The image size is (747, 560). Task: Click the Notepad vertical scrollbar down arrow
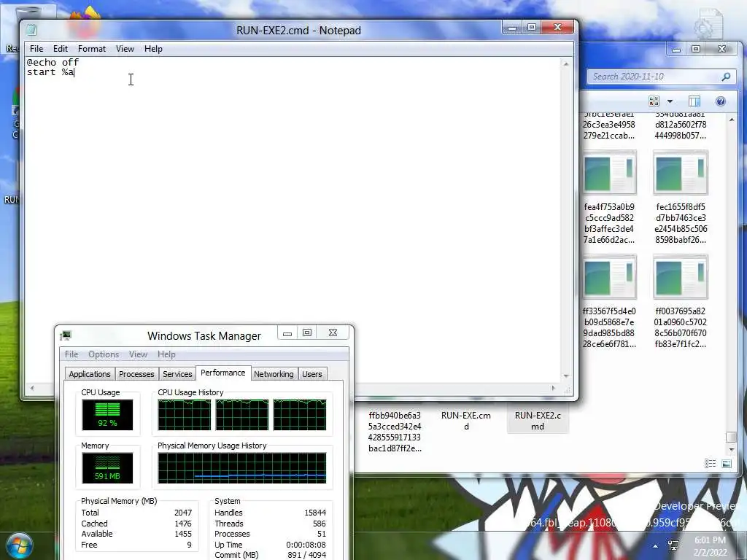click(566, 376)
